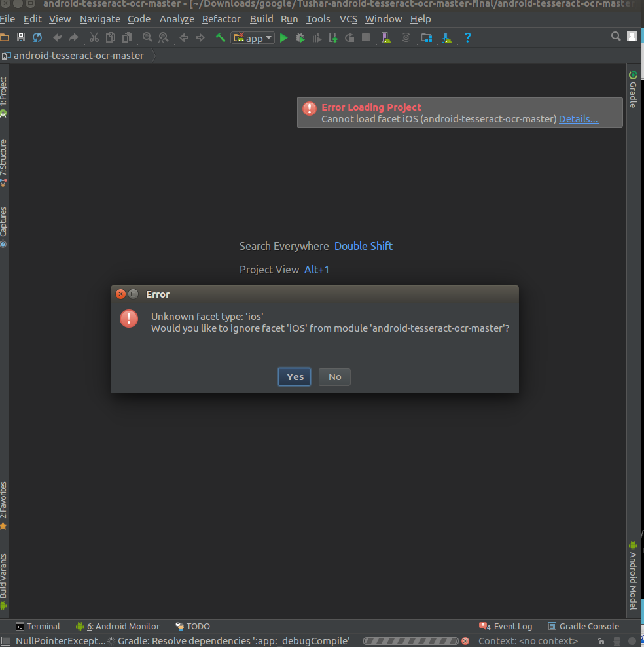644x647 pixels.
Task: Click Yes in the Error dialog
Action: point(295,377)
